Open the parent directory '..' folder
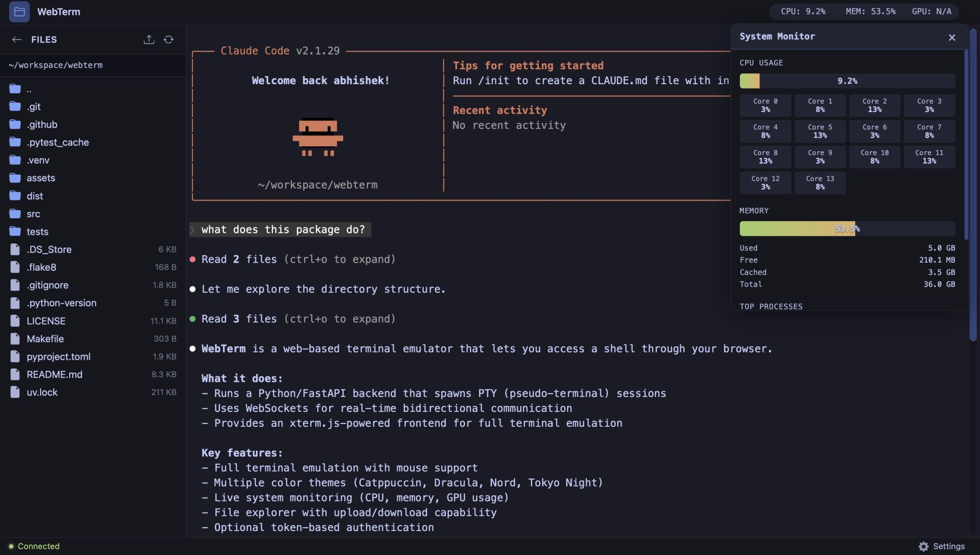 coord(93,89)
